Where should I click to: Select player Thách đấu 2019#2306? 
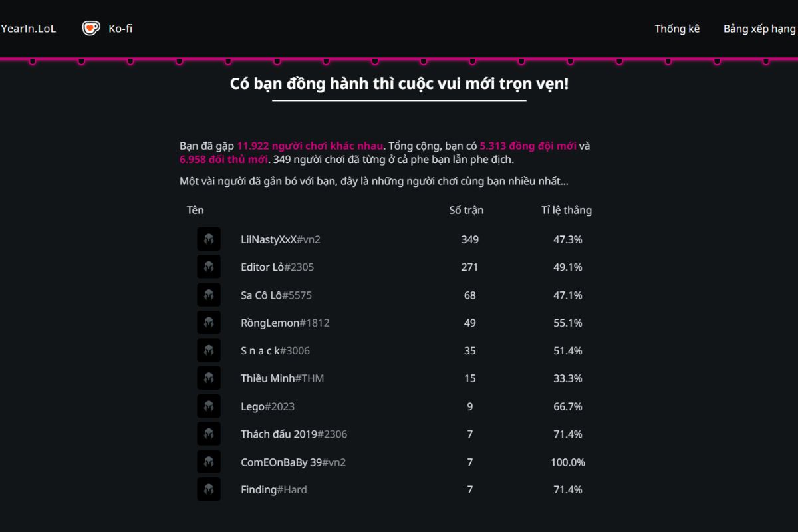pyautogui.click(x=293, y=434)
